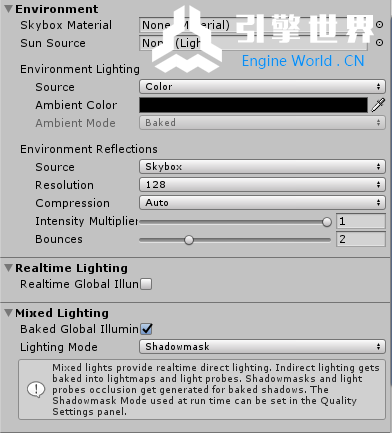The width and height of the screenshot is (392, 433).
Task: Open object picker for Skybox Material
Action: (x=379, y=25)
